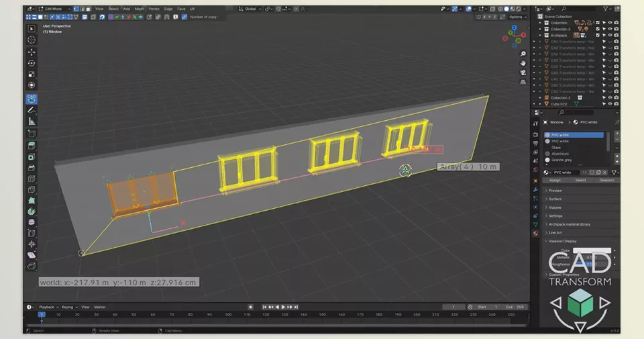Expand the Preview panel
Viewport: 644px width, 339px height.
(x=581, y=191)
